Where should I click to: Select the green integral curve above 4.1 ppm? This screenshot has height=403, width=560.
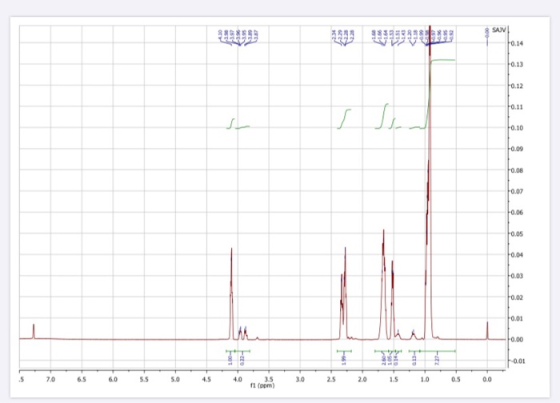(x=231, y=123)
